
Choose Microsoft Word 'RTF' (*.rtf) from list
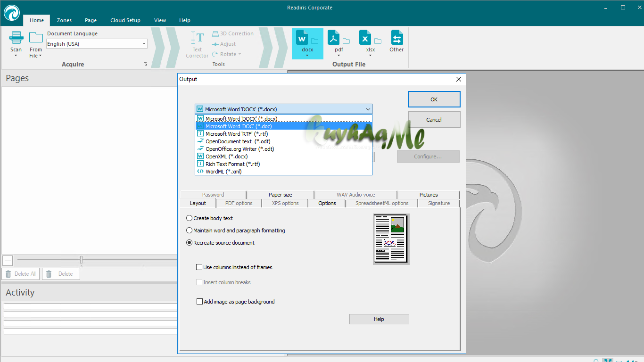283,134
